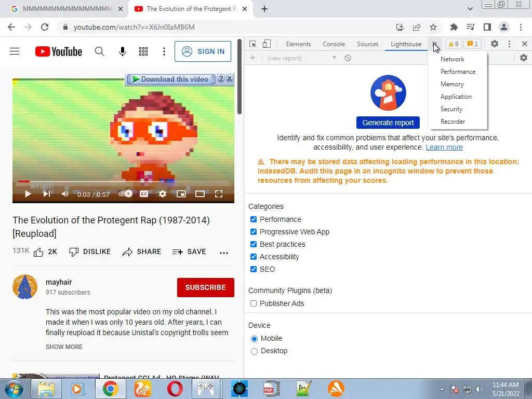Switch to theater mode

click(x=200, y=194)
